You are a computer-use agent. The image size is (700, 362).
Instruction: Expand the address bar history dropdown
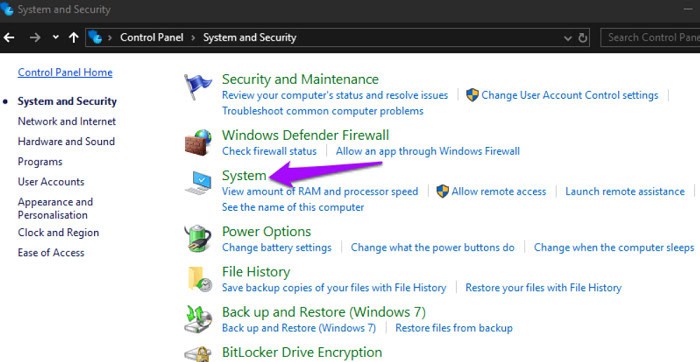click(x=568, y=38)
